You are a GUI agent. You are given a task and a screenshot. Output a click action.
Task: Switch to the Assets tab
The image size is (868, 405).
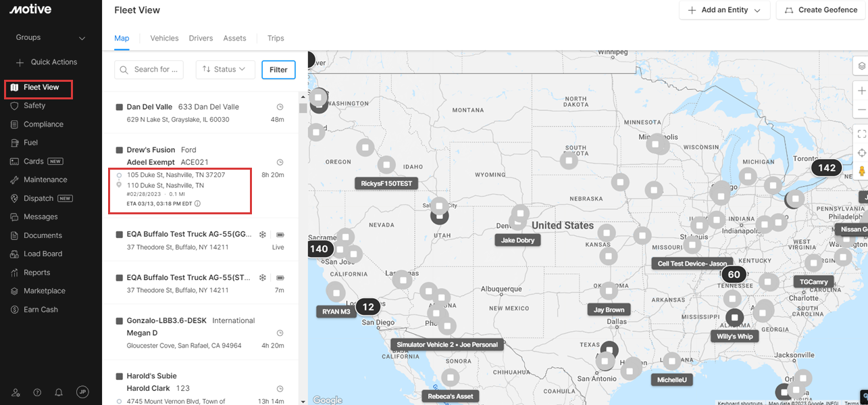pyautogui.click(x=234, y=39)
